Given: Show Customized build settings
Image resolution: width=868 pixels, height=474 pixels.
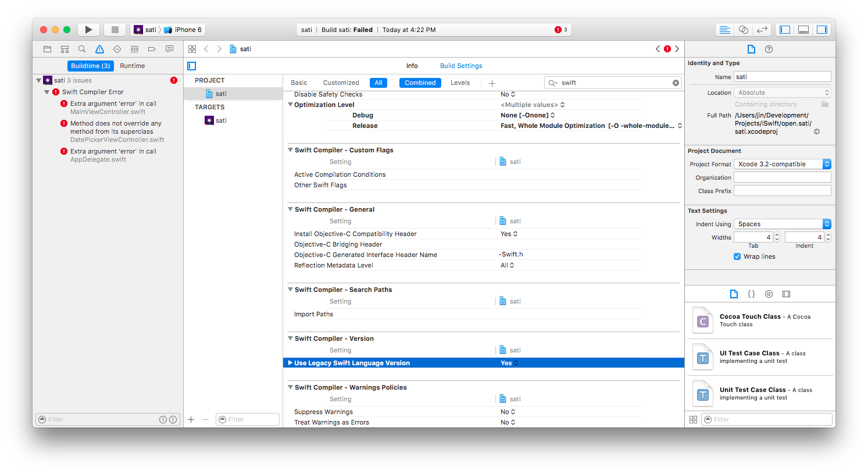Looking at the screenshot, I should coord(341,83).
